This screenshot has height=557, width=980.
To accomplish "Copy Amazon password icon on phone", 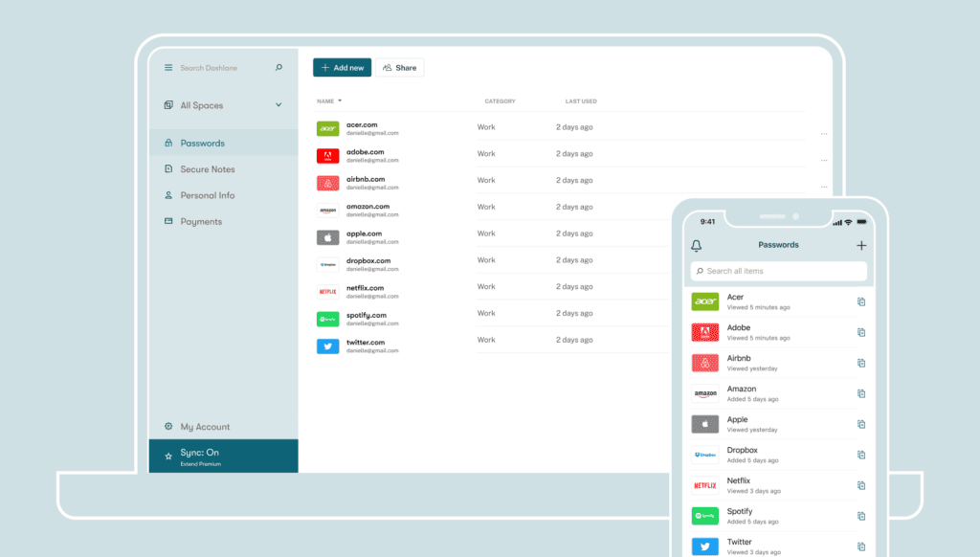I will coord(861,394).
